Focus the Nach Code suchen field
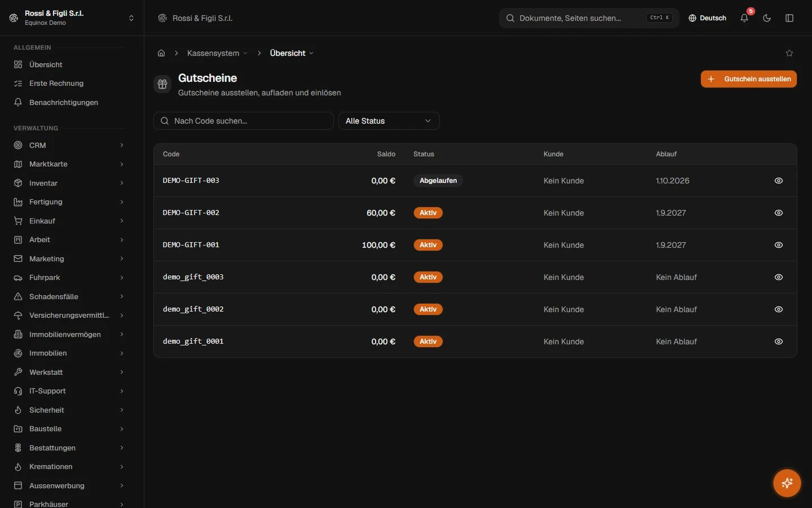812x508 pixels. pos(244,121)
